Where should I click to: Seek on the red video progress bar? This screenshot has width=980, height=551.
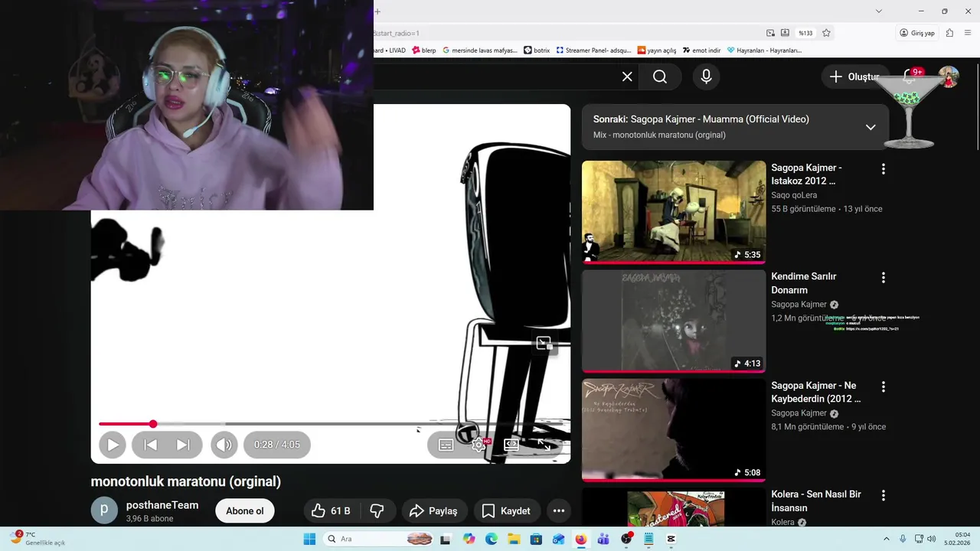pyautogui.click(x=331, y=424)
